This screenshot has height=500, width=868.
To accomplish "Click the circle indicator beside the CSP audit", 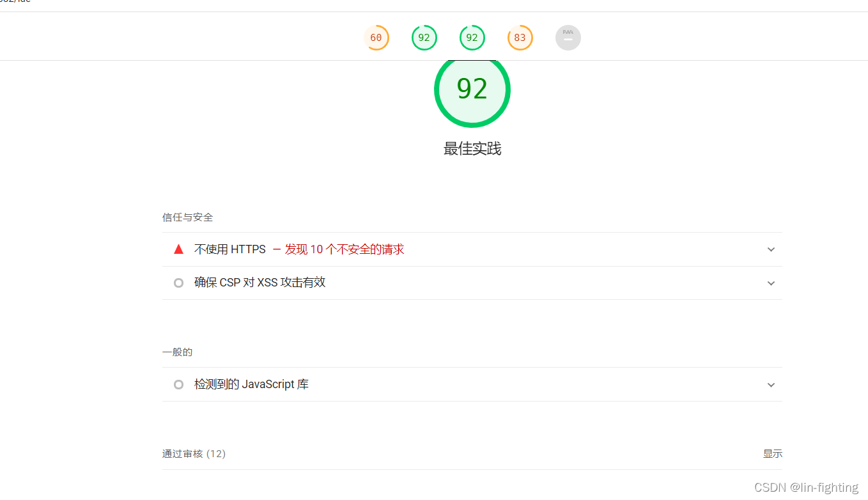I will (x=178, y=283).
